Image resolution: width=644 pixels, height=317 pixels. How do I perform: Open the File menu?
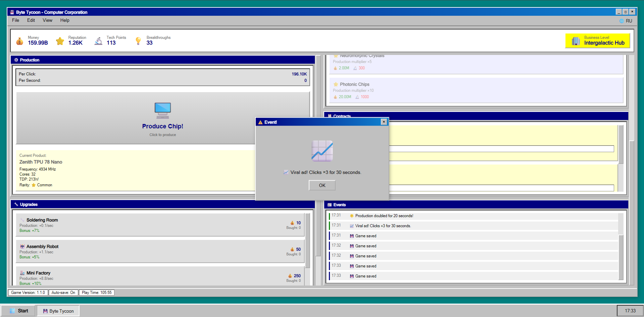pyautogui.click(x=15, y=20)
